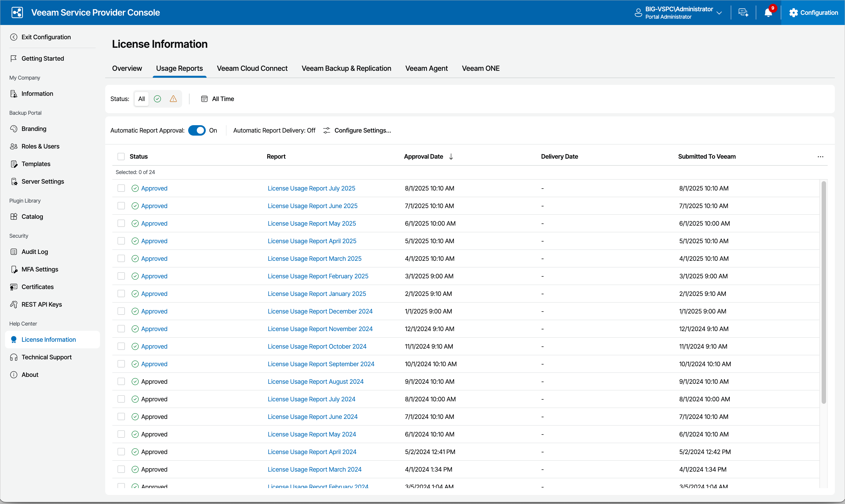Open License Usage Report July 2025 link
This screenshot has height=504, width=845.
[x=311, y=188]
